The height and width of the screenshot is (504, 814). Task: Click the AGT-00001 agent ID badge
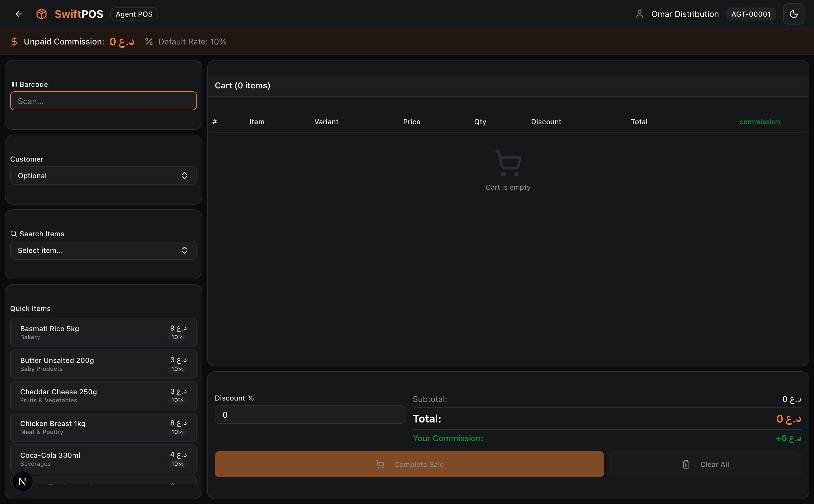point(751,14)
